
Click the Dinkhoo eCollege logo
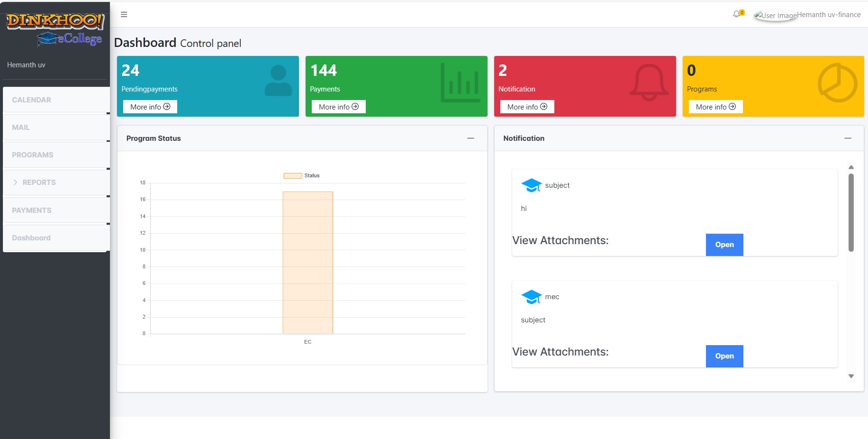tap(55, 29)
